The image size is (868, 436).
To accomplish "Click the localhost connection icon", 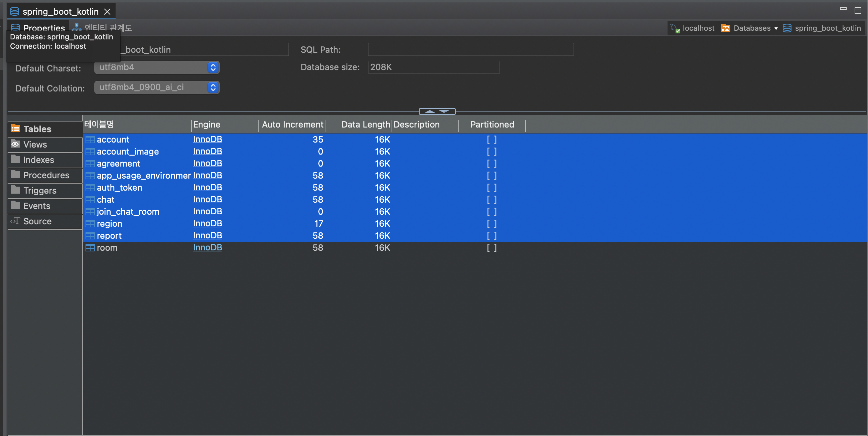I will 675,28.
